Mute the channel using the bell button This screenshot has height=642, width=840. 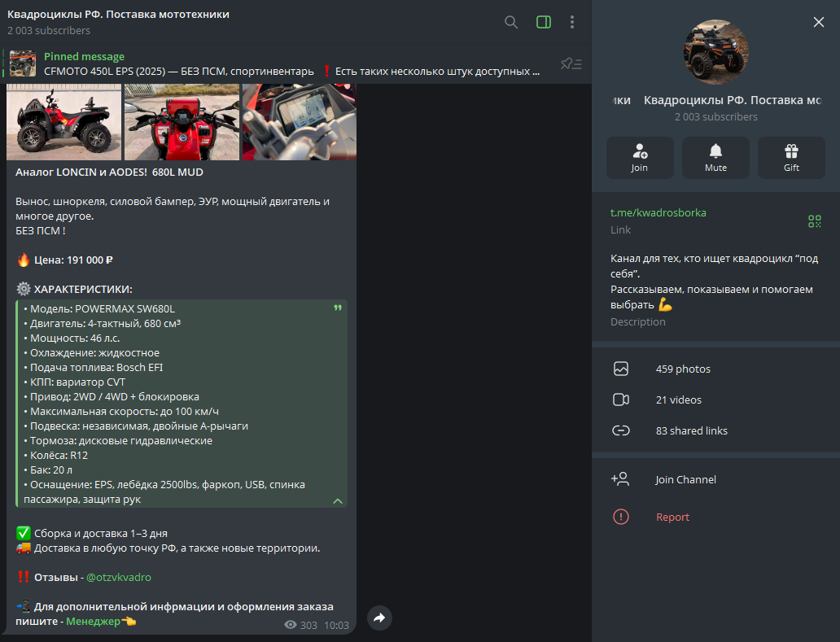(715, 157)
